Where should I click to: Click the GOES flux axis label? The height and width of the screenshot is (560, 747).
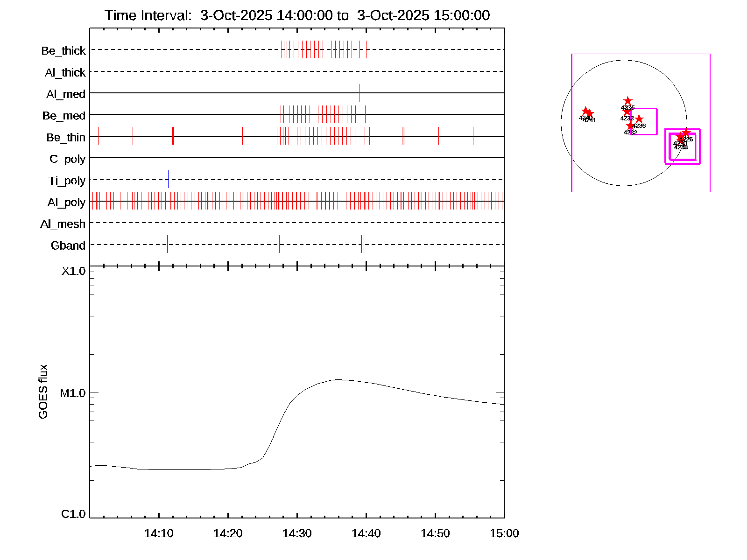pos(43,392)
